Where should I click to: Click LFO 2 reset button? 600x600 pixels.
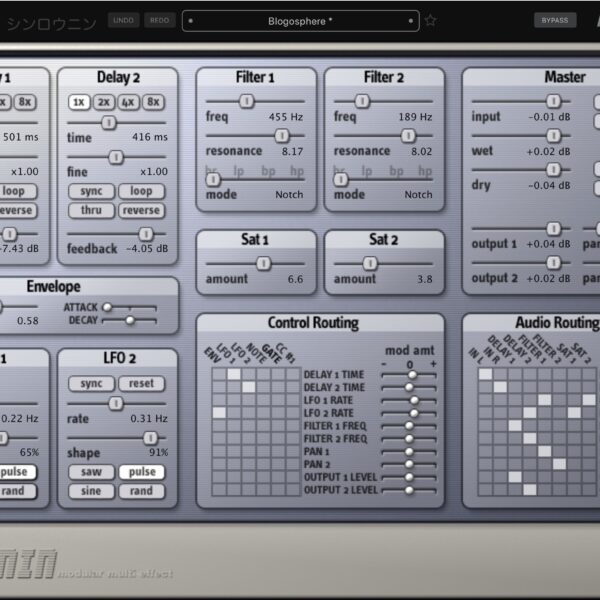(141, 383)
